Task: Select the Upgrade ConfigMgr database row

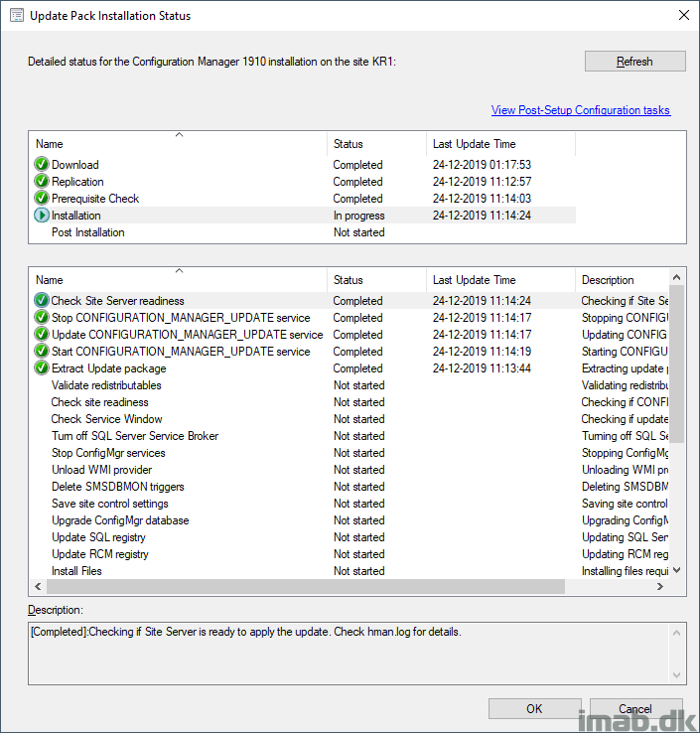Action: point(350,520)
